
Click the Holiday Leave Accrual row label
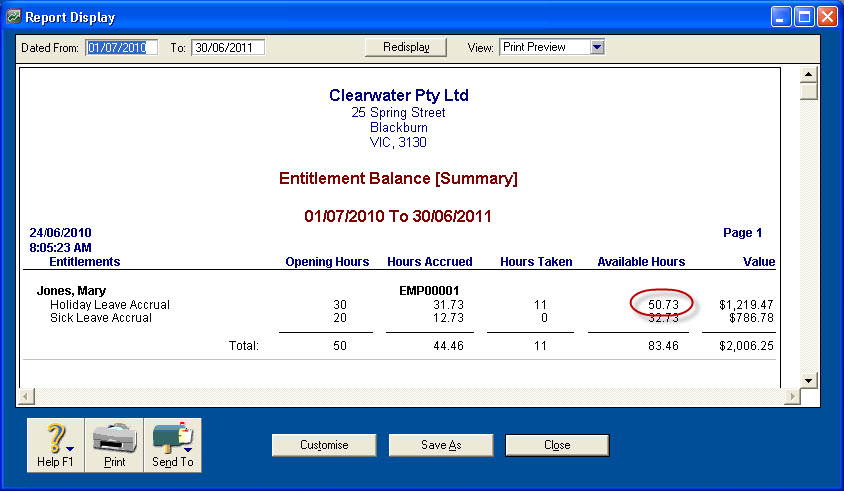[110, 305]
